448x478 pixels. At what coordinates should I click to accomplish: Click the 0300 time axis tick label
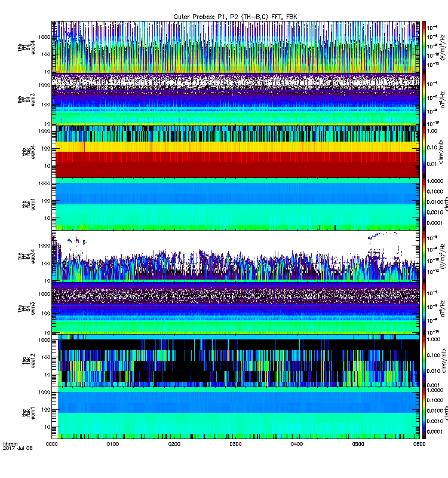tap(235, 444)
